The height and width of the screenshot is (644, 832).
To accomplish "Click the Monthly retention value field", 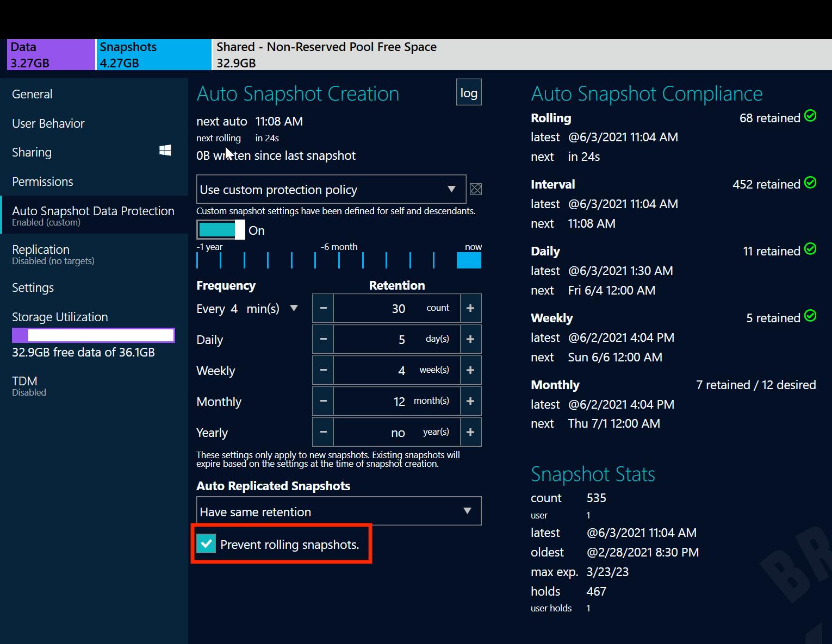I will pyautogui.click(x=397, y=402).
